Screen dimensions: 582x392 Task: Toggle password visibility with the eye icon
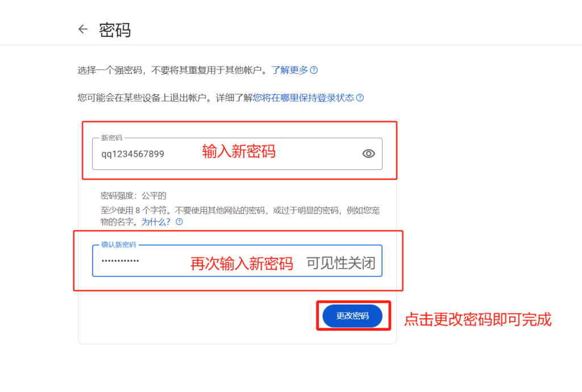[x=368, y=153]
